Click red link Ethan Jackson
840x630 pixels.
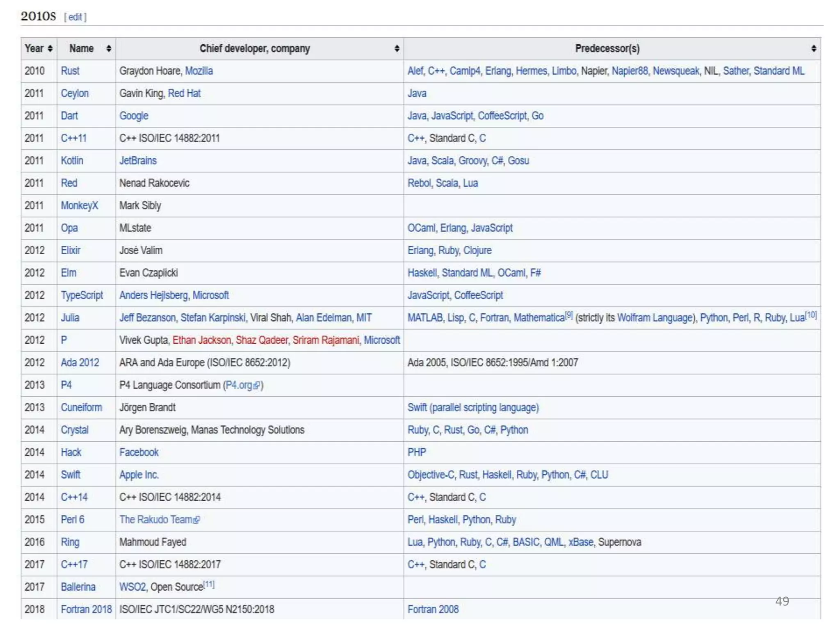click(x=201, y=340)
